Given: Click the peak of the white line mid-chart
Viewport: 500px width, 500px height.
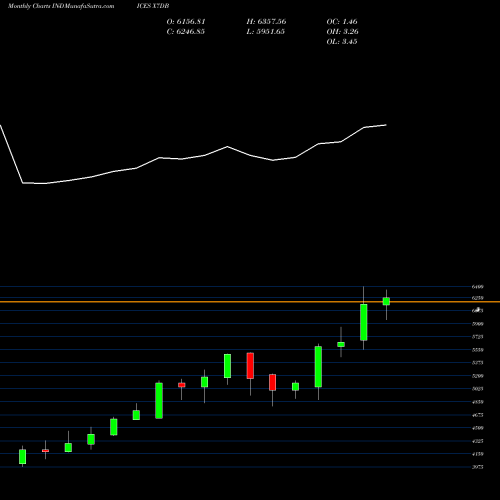Looking at the screenshot, I should coord(227,146).
